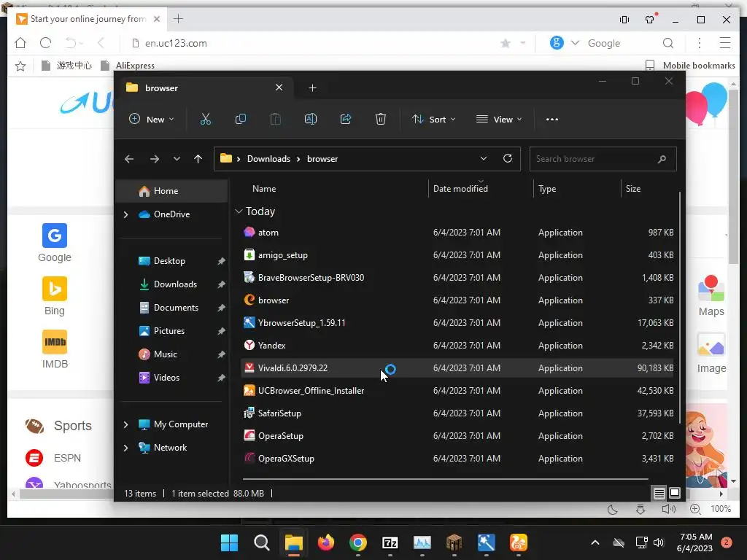This screenshot has height=560, width=747.
Task: Click the Delete trash can icon
Action: (380, 119)
